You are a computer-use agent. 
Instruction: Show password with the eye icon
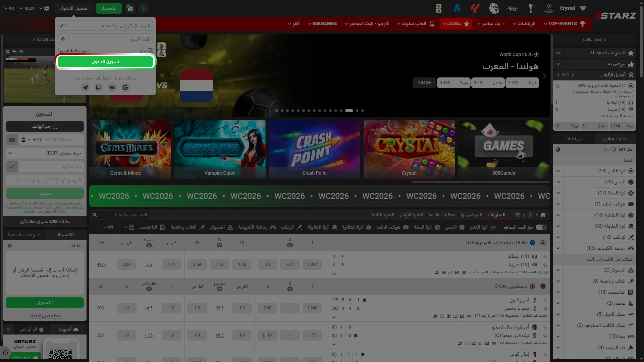[x=63, y=39]
